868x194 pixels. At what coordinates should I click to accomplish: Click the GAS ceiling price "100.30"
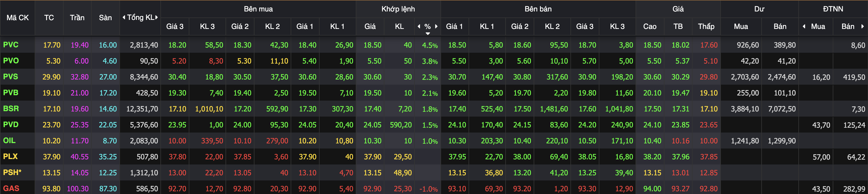point(77,189)
